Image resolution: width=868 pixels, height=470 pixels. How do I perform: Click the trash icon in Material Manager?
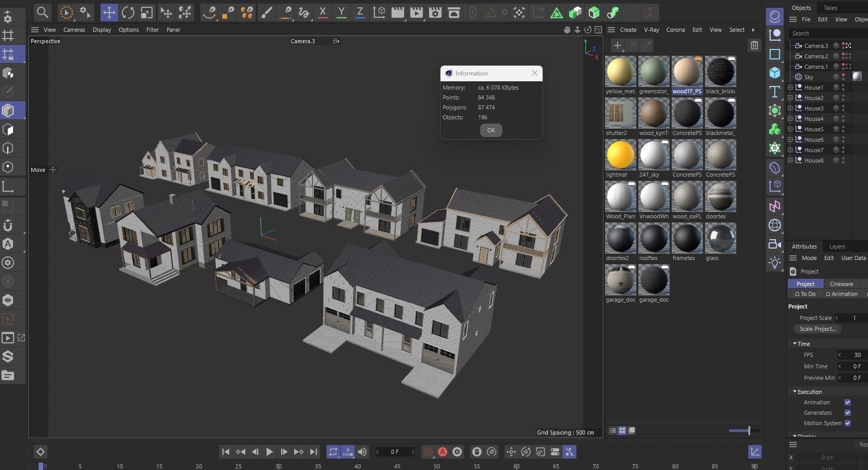(754, 45)
